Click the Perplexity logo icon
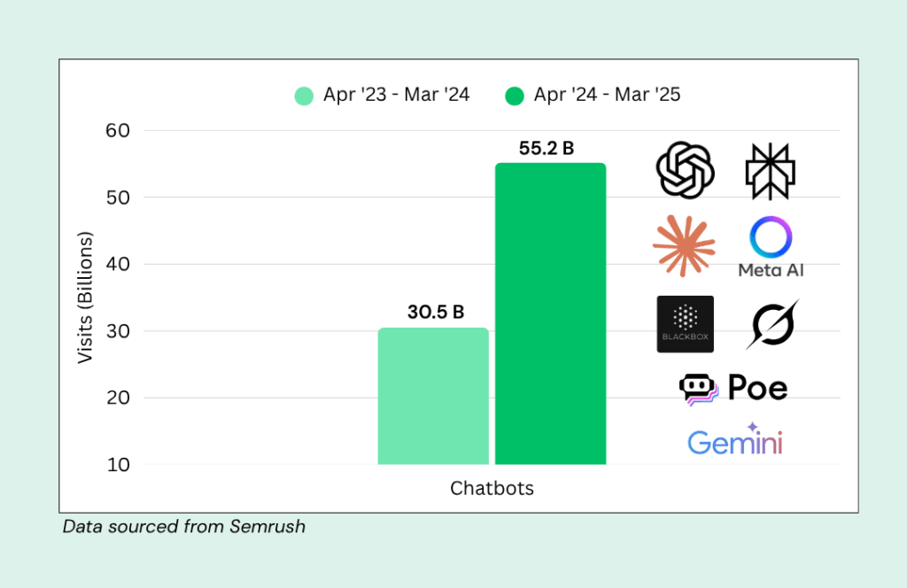Image resolution: width=907 pixels, height=588 pixels. point(770,171)
